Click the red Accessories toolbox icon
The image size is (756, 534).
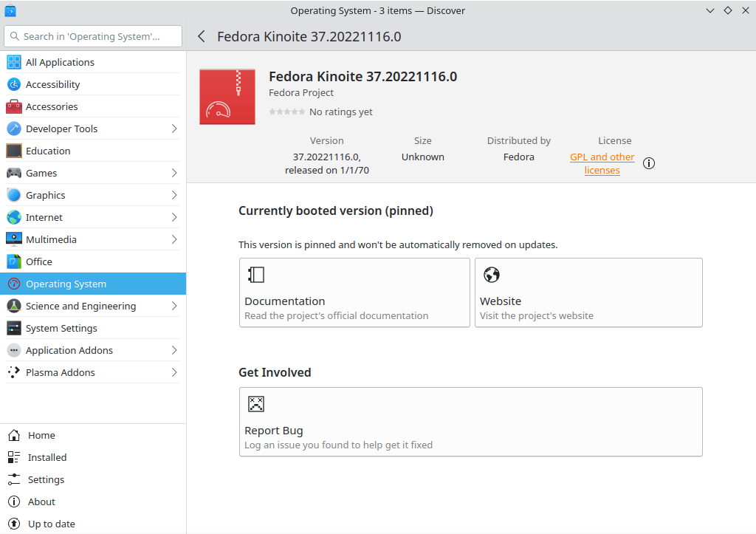(14, 106)
